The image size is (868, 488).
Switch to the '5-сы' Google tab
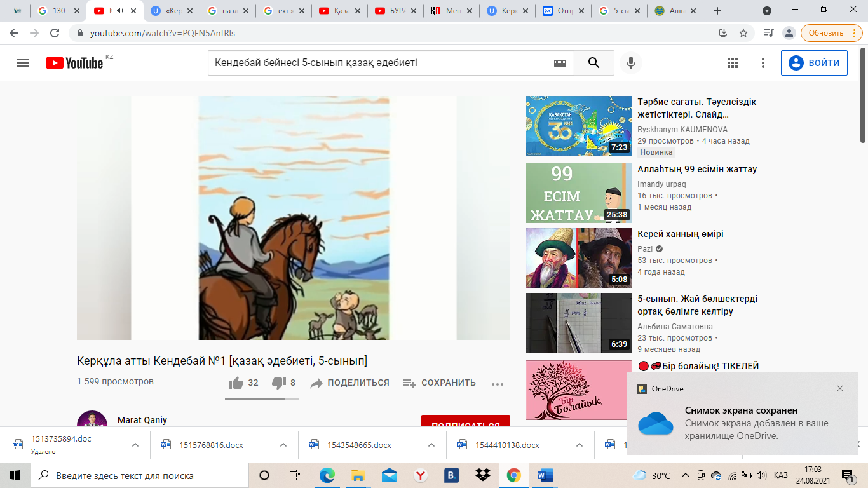click(x=619, y=11)
